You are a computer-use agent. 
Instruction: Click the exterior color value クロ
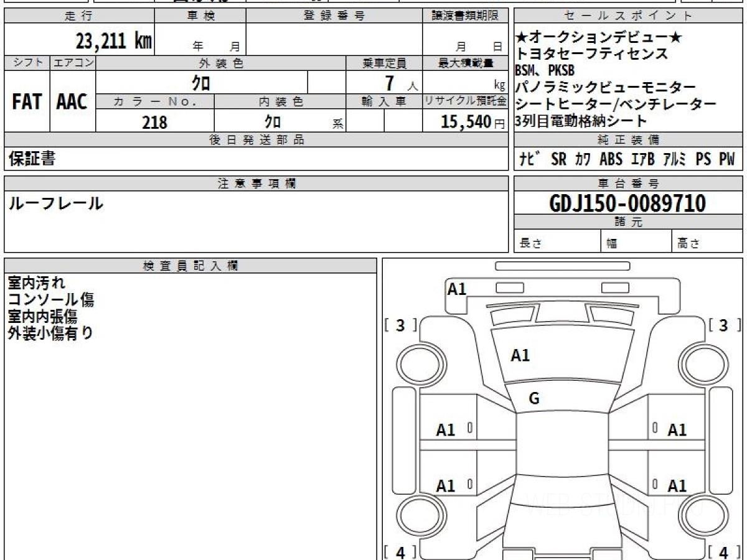[201, 82]
